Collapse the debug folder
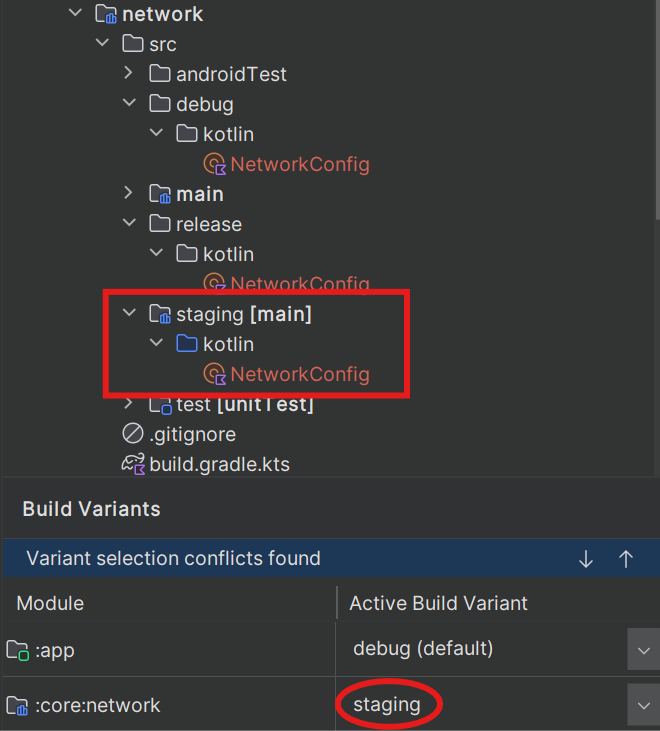The width and height of the screenshot is (660, 731). 129,103
